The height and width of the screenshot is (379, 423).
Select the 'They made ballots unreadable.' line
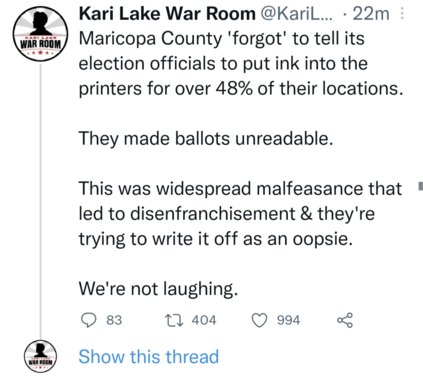coord(206,139)
